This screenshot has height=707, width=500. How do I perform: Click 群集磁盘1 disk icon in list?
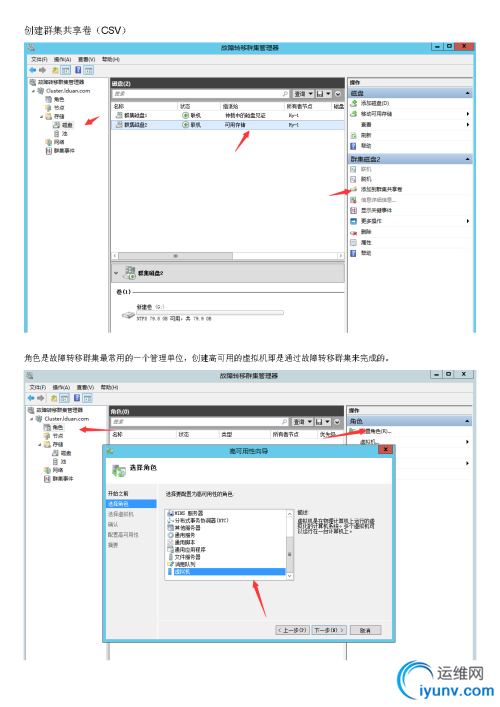(x=119, y=115)
